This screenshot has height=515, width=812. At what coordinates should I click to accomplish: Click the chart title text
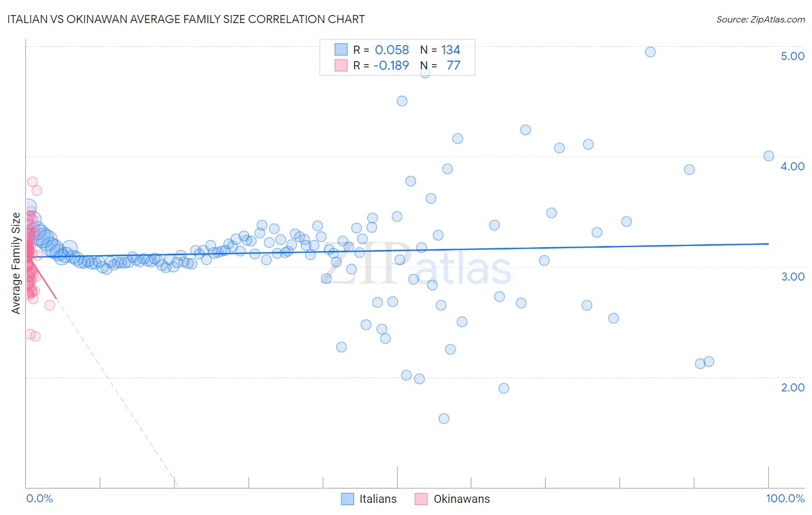point(186,19)
